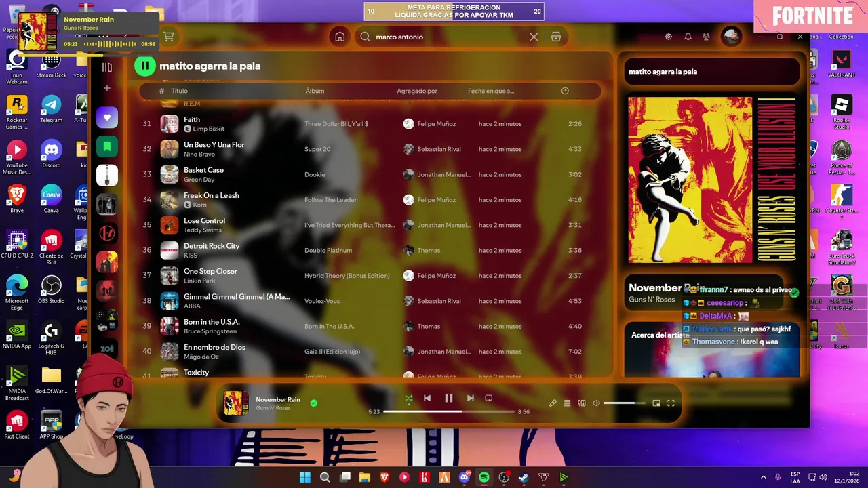Pause November Rain in player bar
The height and width of the screenshot is (488, 868).
[x=448, y=399]
